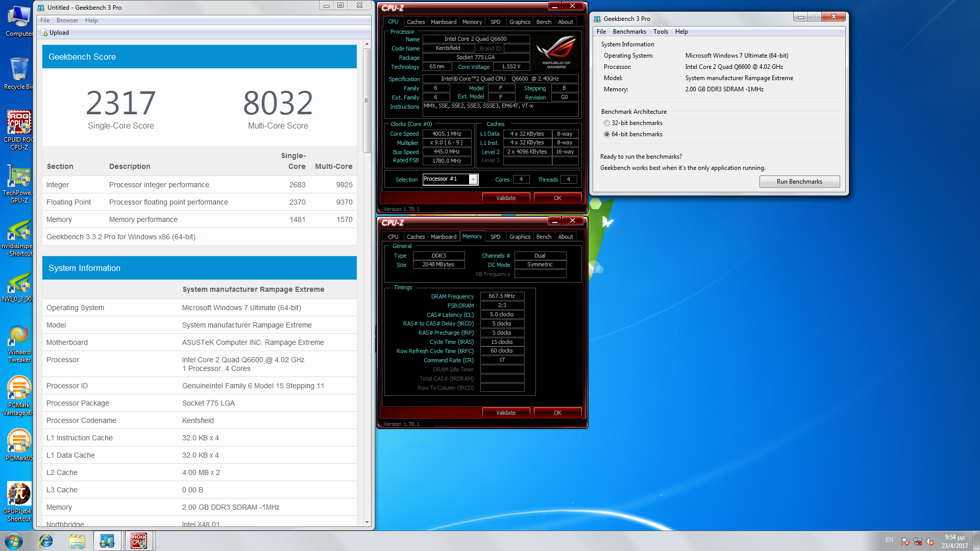Select 32-bit benchmarks option
This screenshot has height=551, width=980.
[x=606, y=123]
